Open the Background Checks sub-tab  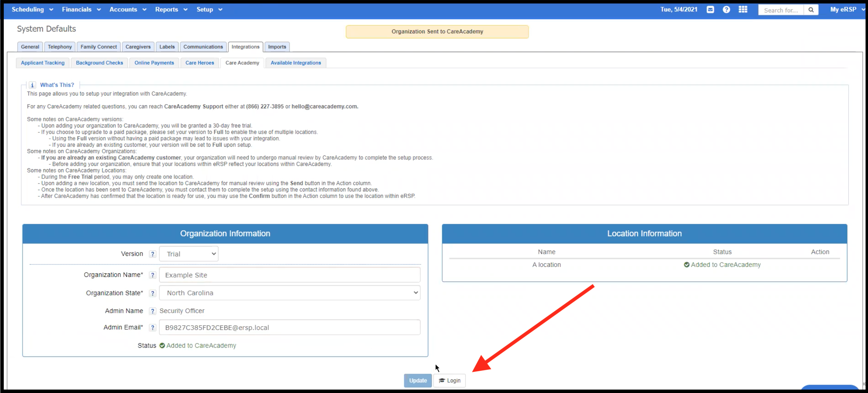[x=99, y=63]
